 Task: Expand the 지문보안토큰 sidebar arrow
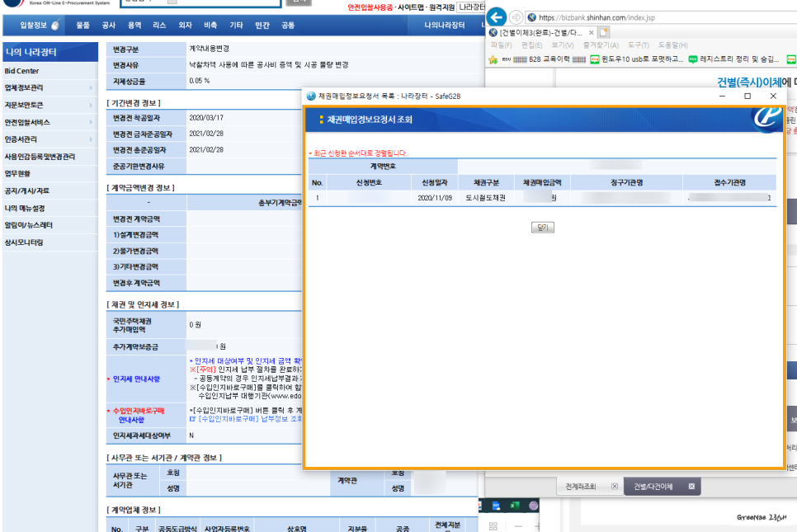tap(91, 106)
